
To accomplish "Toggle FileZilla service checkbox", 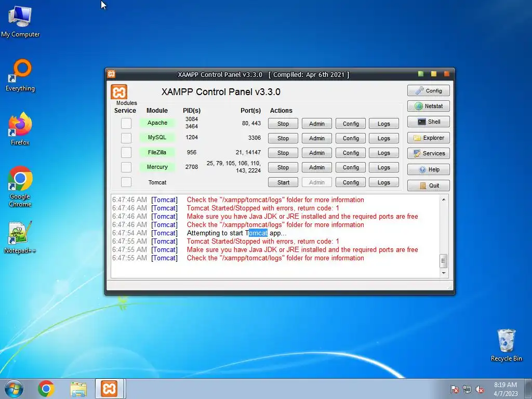I will (126, 152).
